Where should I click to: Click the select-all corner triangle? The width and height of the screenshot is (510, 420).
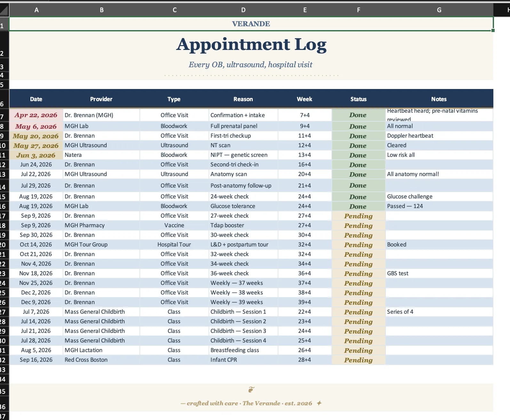(x=4, y=10)
